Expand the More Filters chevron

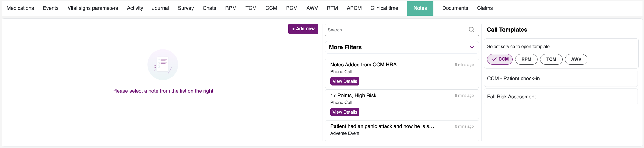pos(471,47)
